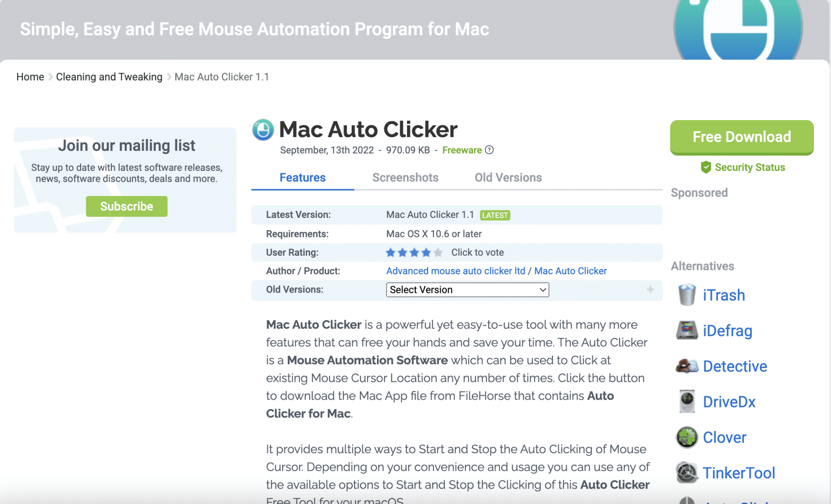The width and height of the screenshot is (831, 504).
Task: Select the TinkerTool icon
Action: (x=686, y=472)
